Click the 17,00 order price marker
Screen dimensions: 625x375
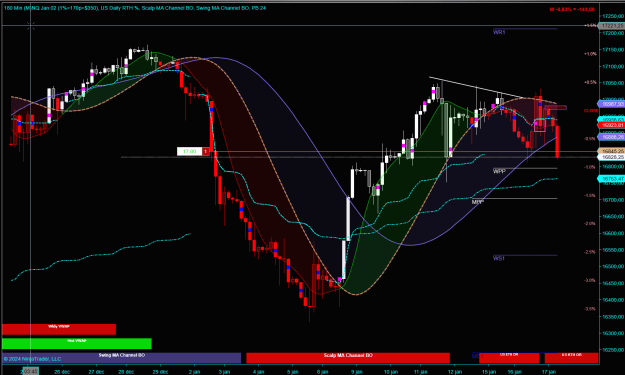click(190, 151)
